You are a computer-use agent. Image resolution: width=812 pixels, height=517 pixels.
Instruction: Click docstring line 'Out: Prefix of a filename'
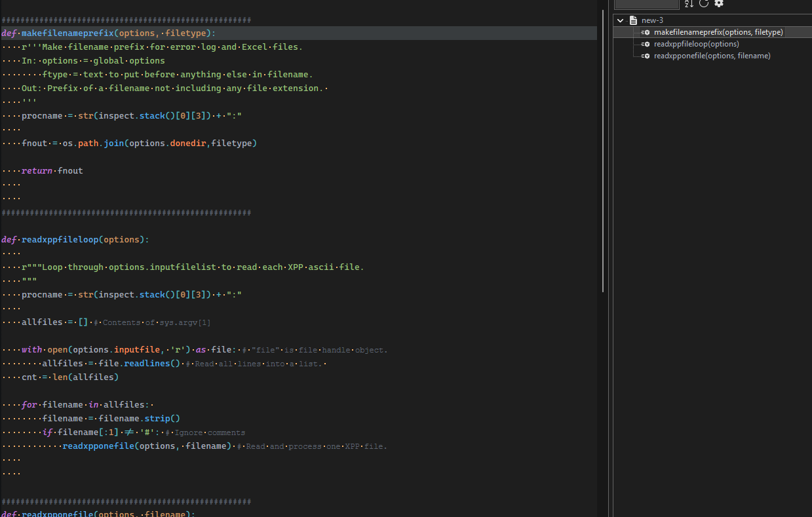point(173,88)
